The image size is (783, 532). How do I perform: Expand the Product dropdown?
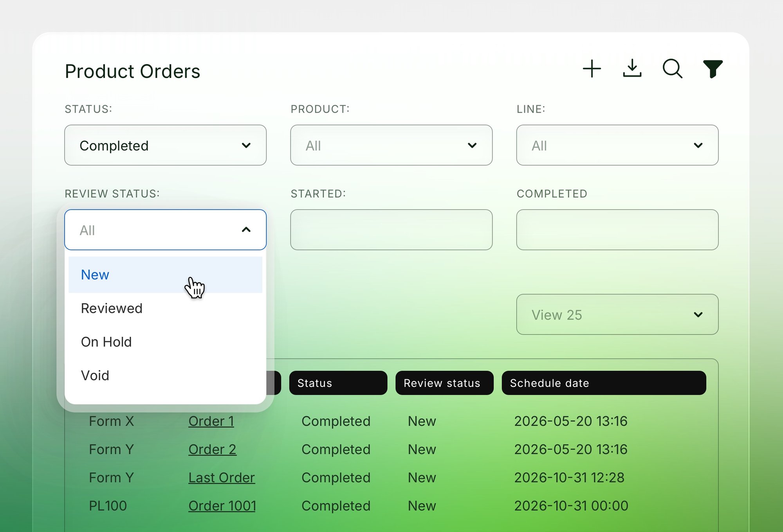coord(391,145)
